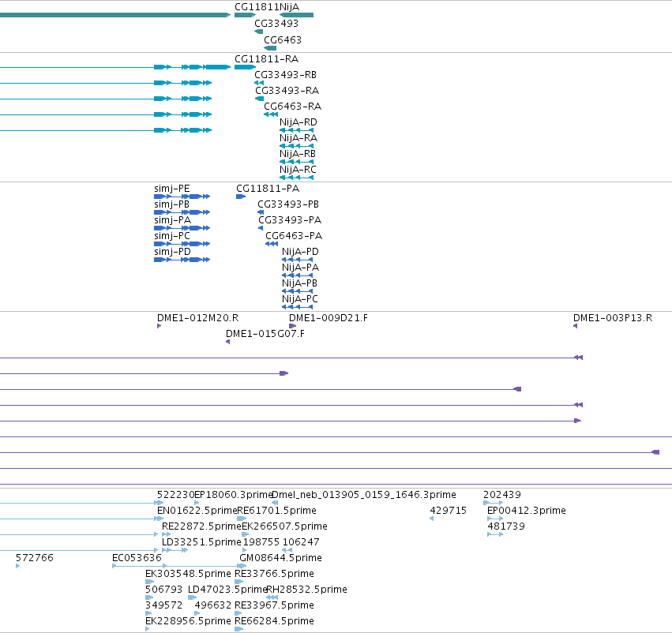Select the NijA-PC protein label
This screenshot has width=672, height=633.
299,299
